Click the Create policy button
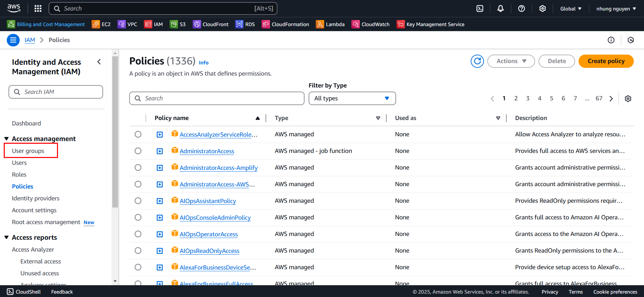 (606, 61)
